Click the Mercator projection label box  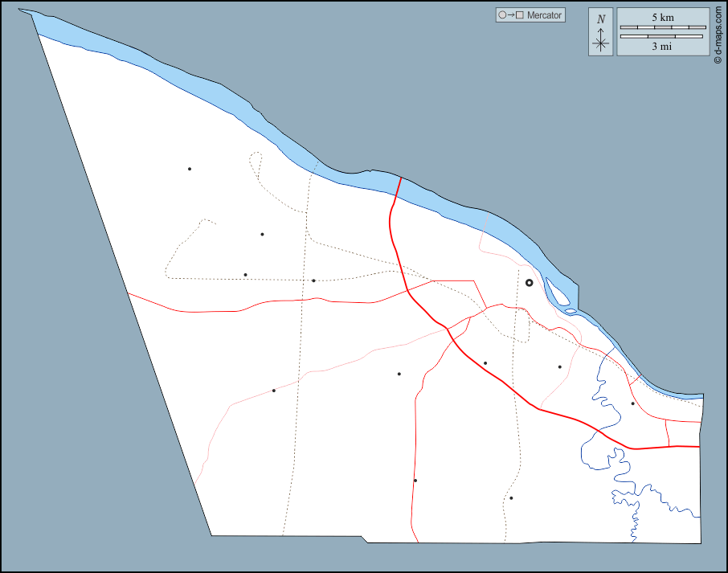530,15
